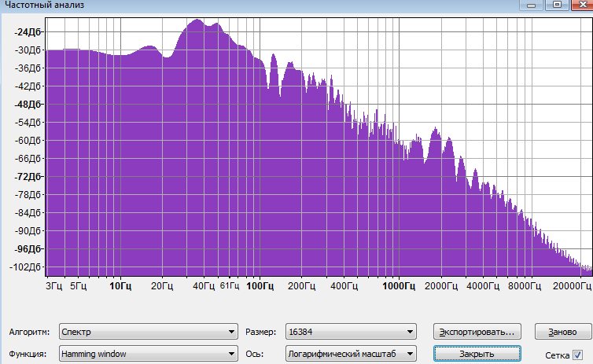This screenshot has width=593, height=364.
Task: Click the Частотный анализ window title
Action: (44, 5)
